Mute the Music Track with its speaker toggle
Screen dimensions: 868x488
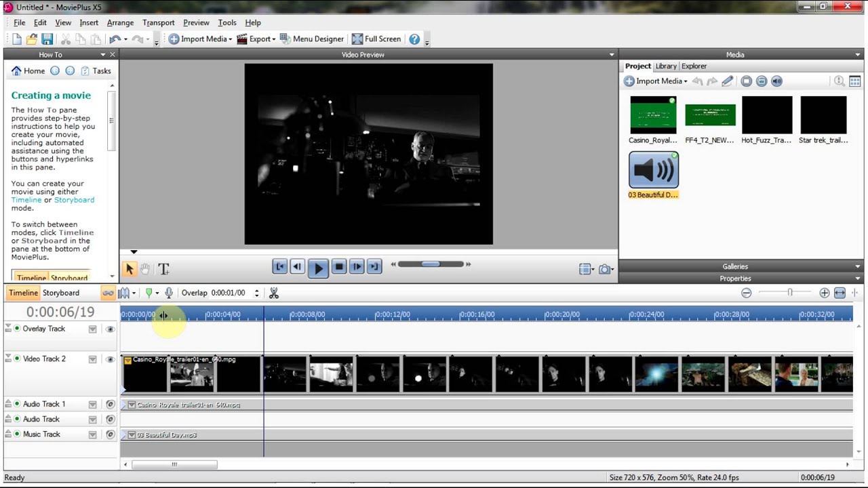[x=110, y=434]
